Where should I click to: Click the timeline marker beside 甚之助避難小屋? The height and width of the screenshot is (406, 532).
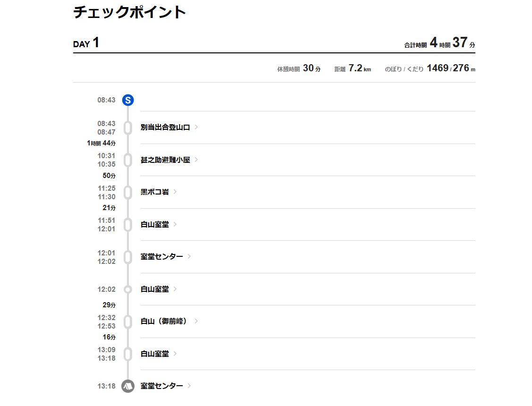point(128,160)
